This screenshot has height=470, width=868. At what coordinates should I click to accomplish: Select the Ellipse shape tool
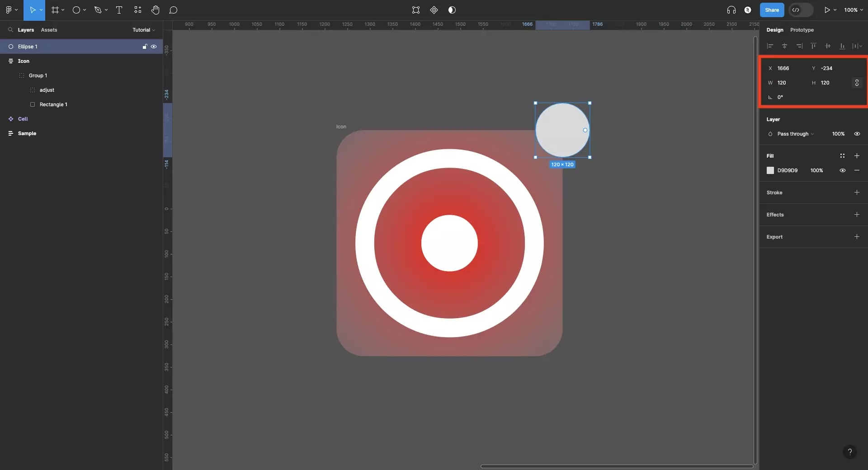76,10
